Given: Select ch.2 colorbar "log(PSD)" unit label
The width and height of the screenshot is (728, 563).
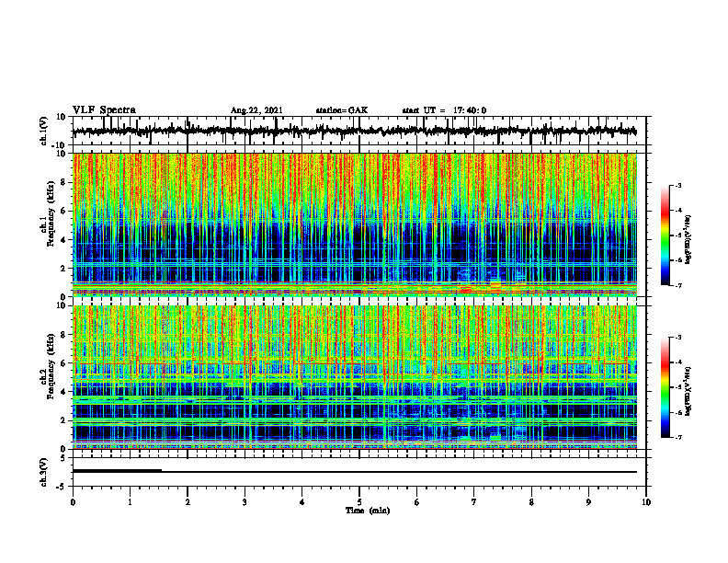Looking at the screenshot, I should click(689, 391).
